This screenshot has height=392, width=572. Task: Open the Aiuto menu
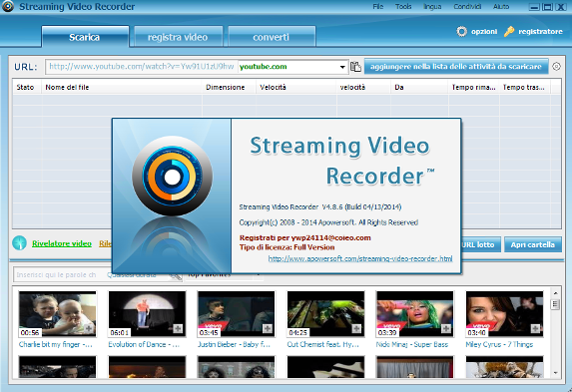click(x=501, y=7)
